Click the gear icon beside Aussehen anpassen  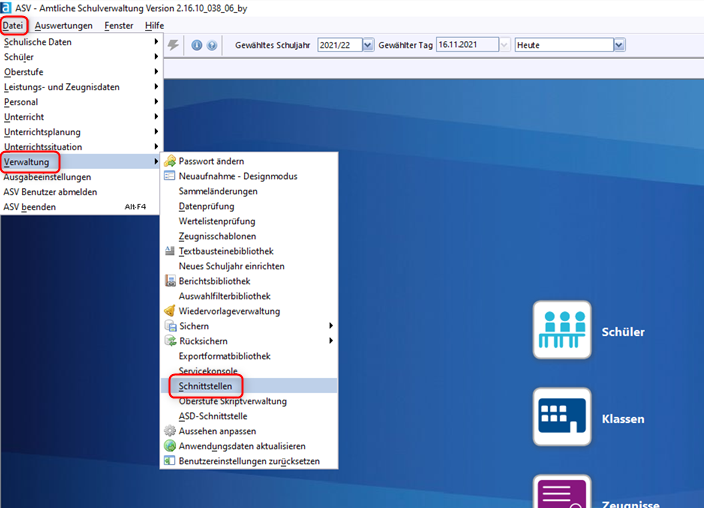(x=170, y=431)
